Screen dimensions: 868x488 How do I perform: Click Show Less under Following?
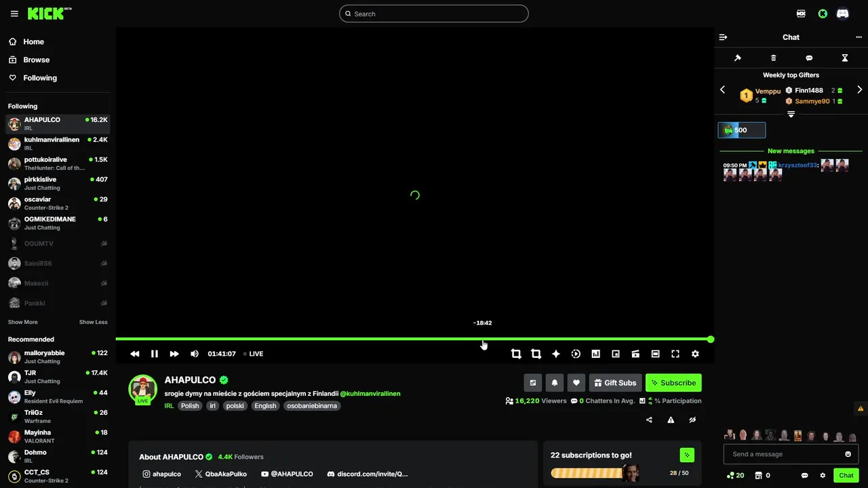pyautogui.click(x=94, y=322)
